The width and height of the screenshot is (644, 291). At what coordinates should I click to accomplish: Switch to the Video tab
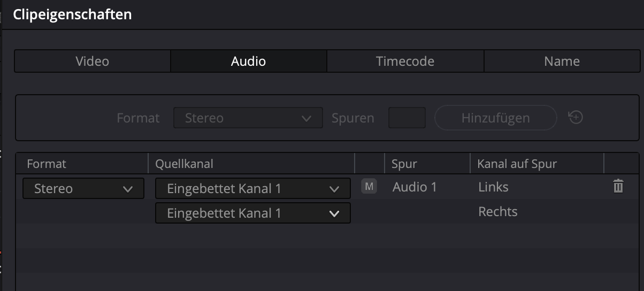93,61
